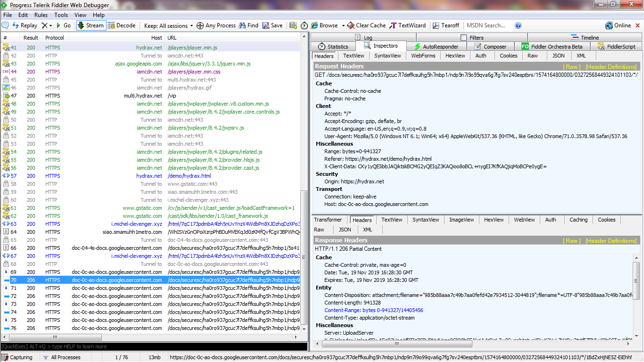Switch to the Composer tab
The width and height of the screenshot is (644, 362).
tap(490, 47)
